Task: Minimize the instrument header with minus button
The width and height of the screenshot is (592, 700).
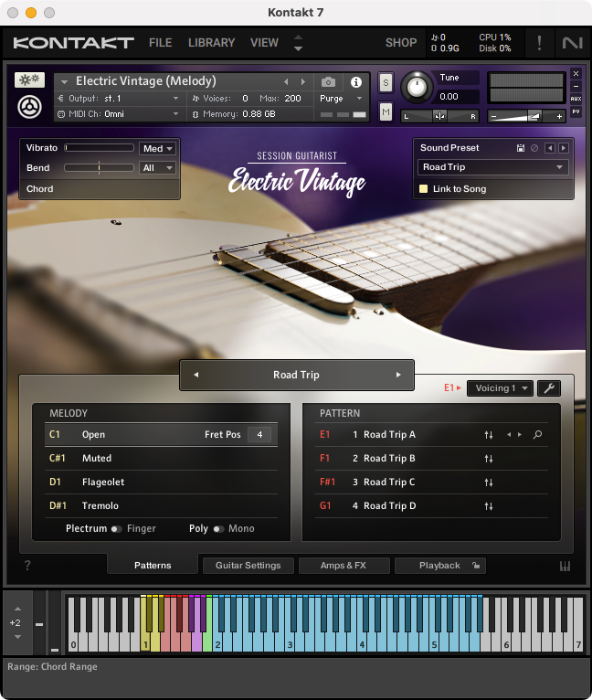Action: (576, 86)
